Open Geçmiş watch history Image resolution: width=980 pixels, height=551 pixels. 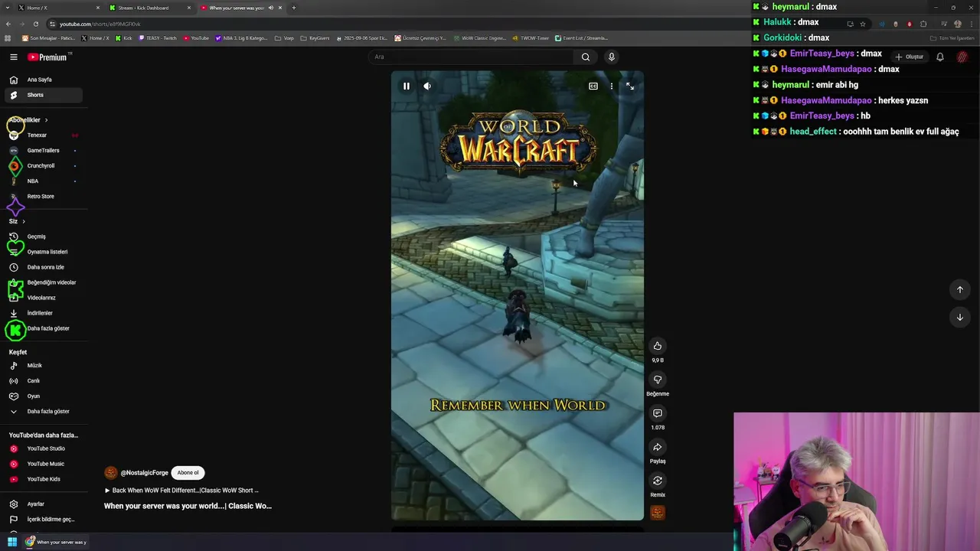(44, 236)
